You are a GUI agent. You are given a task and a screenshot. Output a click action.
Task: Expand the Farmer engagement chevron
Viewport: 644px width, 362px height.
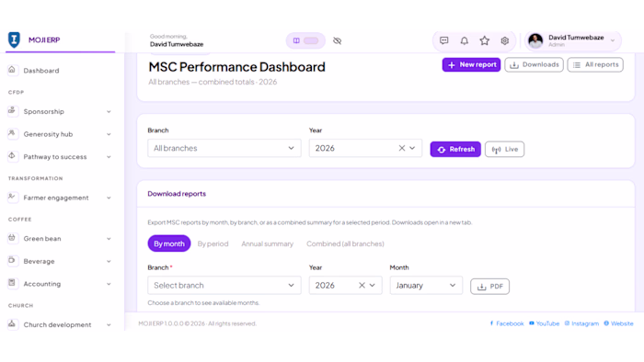pos(109,198)
